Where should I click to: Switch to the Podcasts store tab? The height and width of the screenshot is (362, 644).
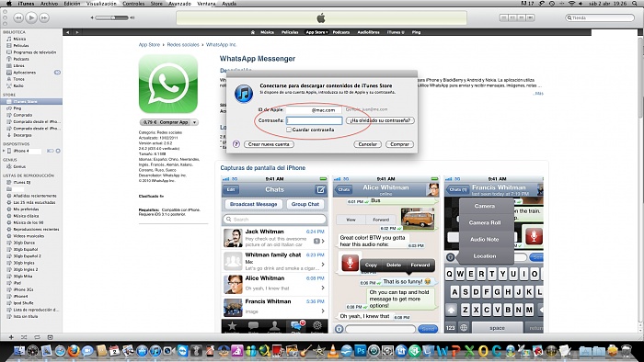341,32
